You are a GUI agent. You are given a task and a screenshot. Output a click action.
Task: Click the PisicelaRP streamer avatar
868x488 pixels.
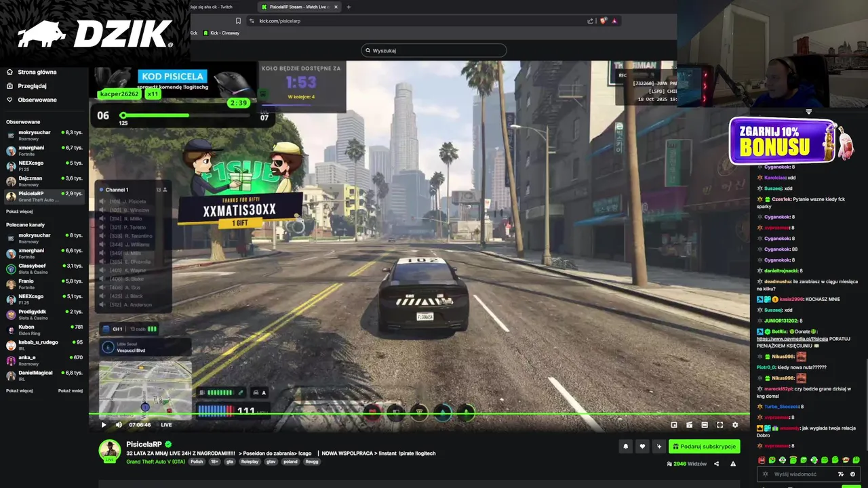(x=110, y=450)
